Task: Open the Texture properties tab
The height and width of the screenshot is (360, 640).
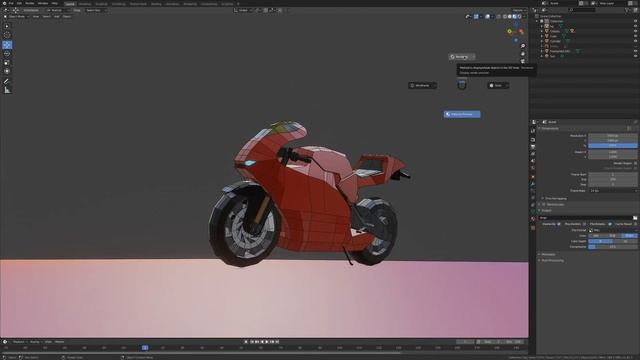Action: (533, 228)
